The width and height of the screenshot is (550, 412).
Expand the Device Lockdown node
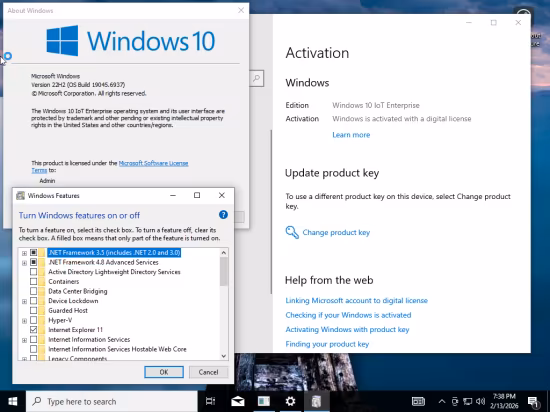[24, 301]
